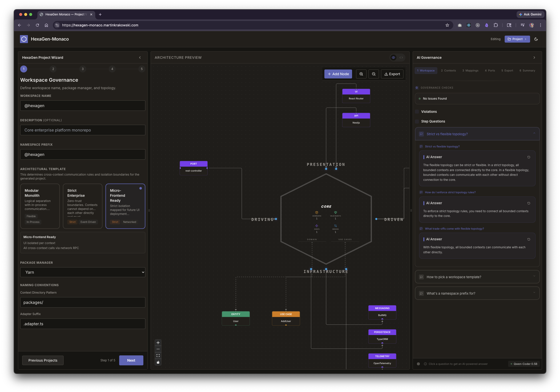Click the zoom-out magnifier next to Export
560x392 pixels.
373,74
